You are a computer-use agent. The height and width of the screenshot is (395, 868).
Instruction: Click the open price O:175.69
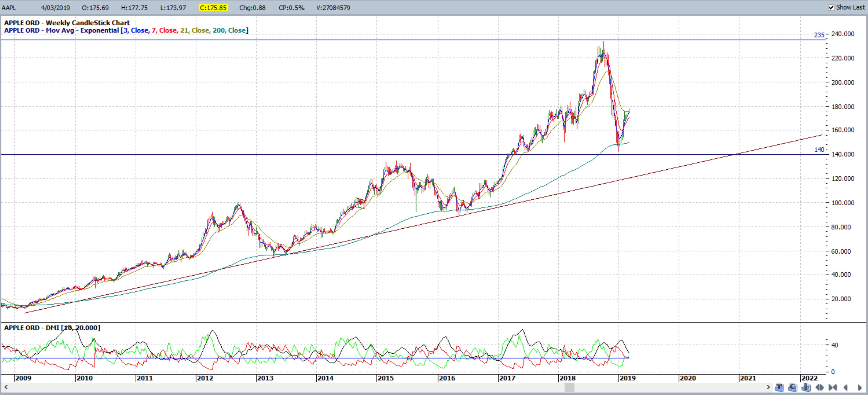point(95,8)
